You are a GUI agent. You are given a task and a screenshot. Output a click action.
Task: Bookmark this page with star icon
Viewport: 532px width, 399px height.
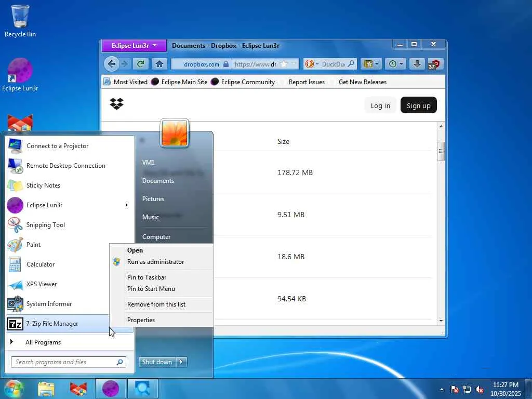(284, 64)
